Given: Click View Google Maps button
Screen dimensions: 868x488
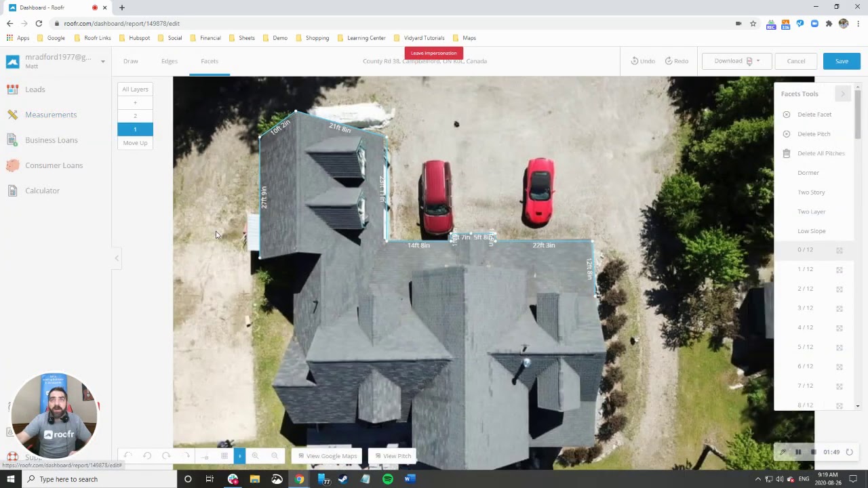Looking at the screenshot, I should [328, 456].
